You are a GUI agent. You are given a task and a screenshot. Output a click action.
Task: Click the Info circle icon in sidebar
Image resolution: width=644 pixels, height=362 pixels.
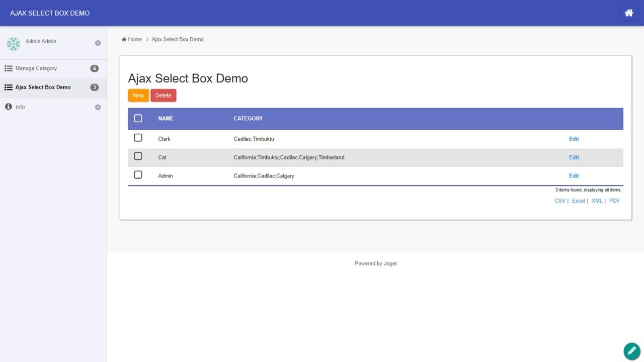click(9, 107)
